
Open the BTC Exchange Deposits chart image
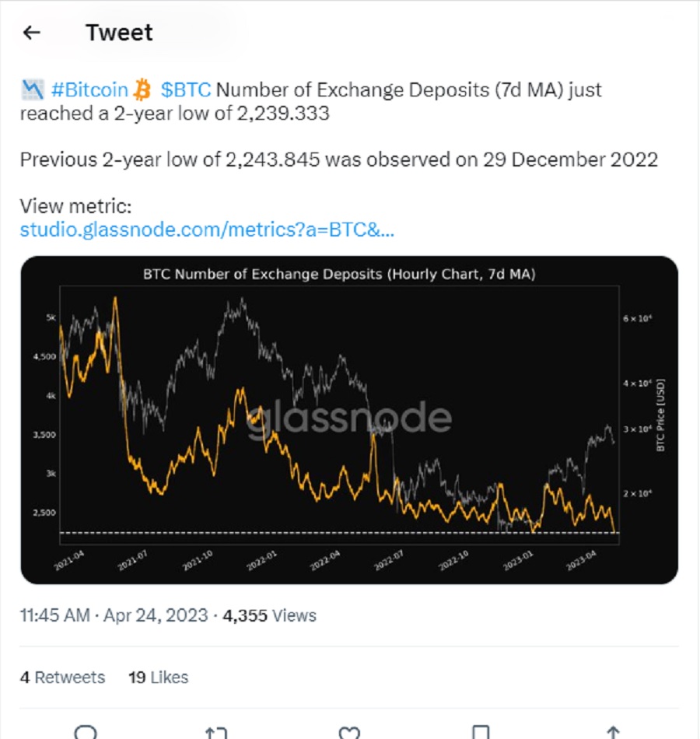pyautogui.click(x=349, y=420)
